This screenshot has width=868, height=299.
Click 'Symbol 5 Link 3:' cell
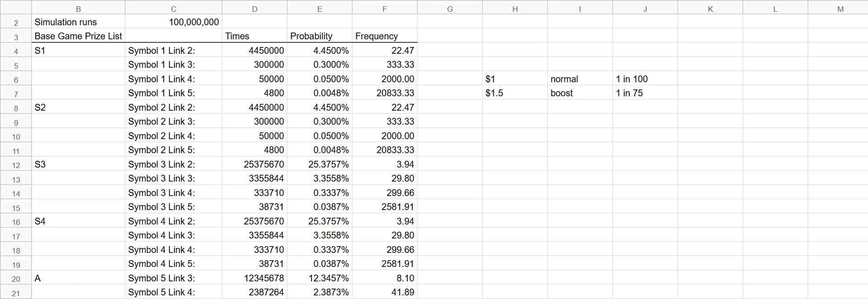(174, 278)
